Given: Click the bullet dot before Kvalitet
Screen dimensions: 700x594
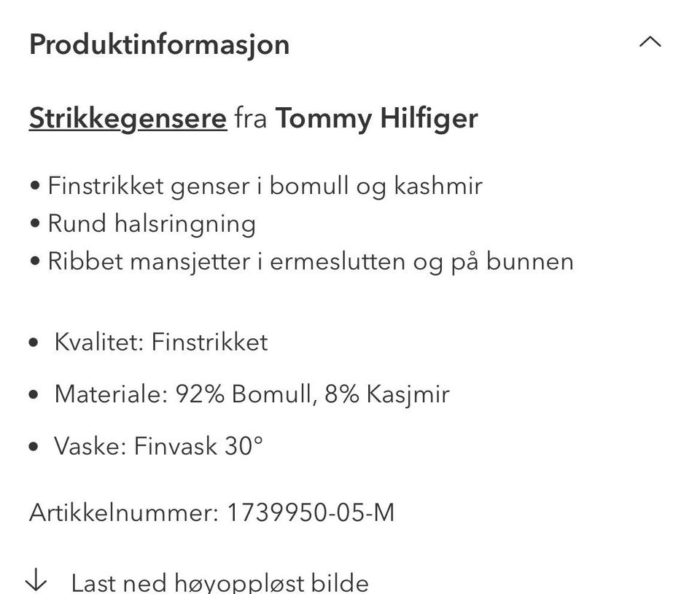Looking at the screenshot, I should [34, 343].
